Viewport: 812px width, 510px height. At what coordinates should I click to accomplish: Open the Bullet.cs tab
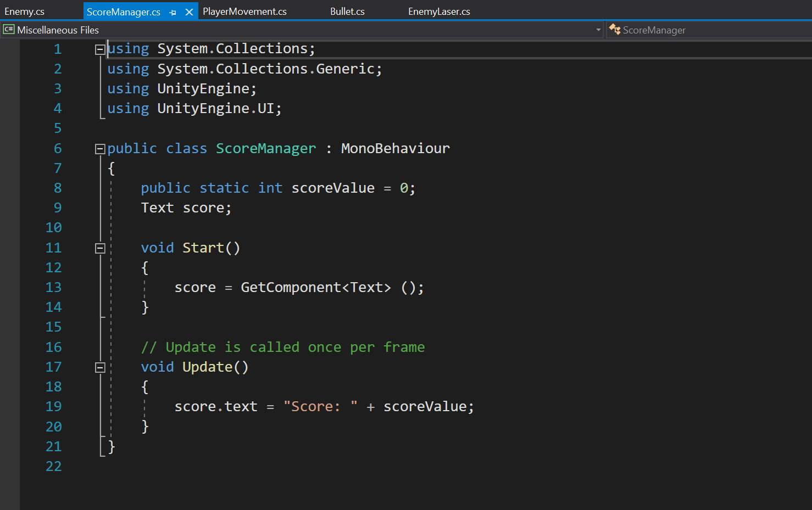[x=347, y=12]
